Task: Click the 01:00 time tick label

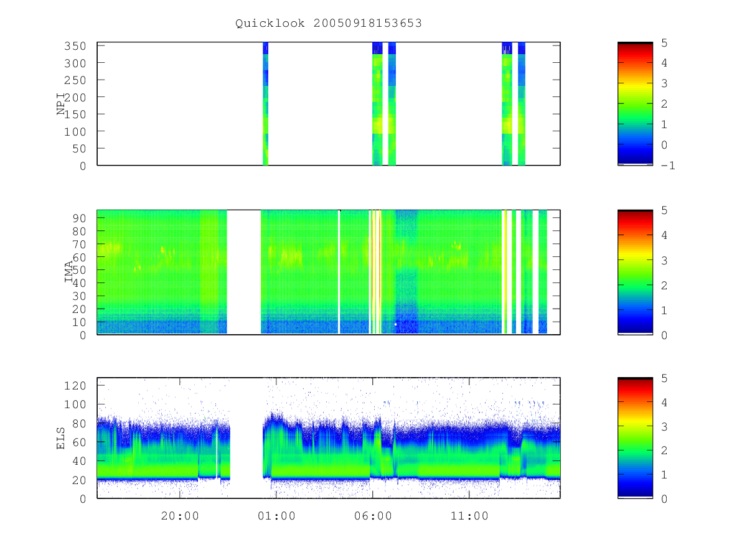Action: [276, 516]
